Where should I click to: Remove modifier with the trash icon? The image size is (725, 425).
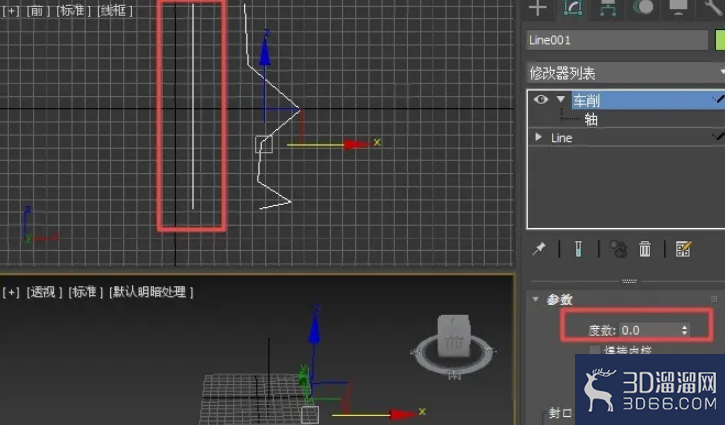click(645, 249)
